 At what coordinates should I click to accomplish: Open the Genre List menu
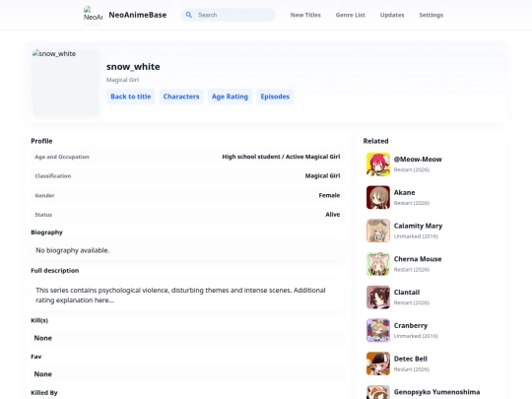(350, 15)
